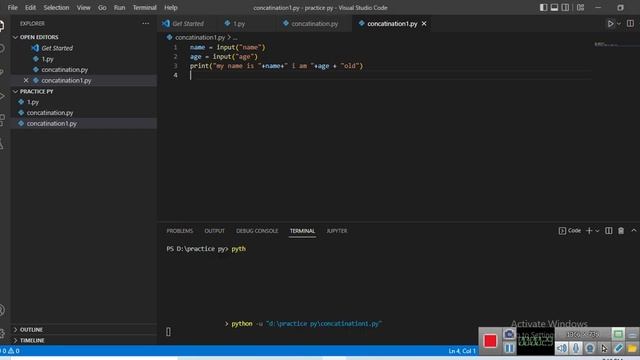Screen dimensions: 640x360
Task: Create a new terminal with the plus icon
Action: click(589, 231)
